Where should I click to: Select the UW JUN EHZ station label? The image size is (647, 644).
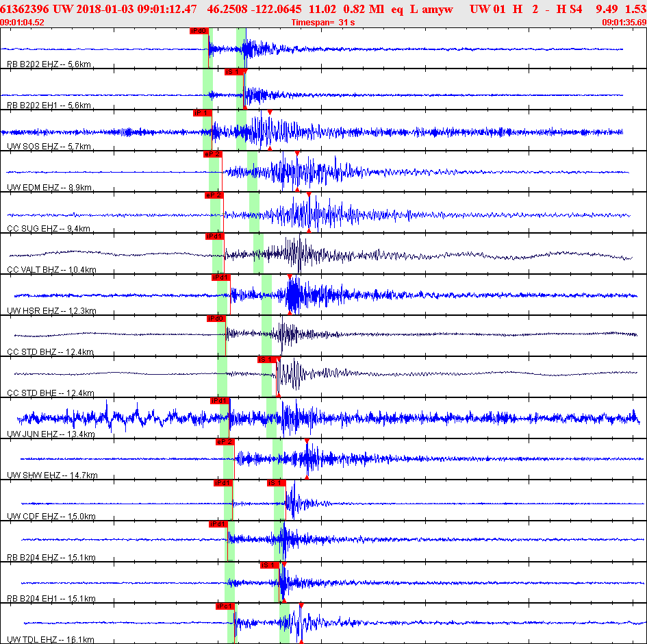[51, 434]
